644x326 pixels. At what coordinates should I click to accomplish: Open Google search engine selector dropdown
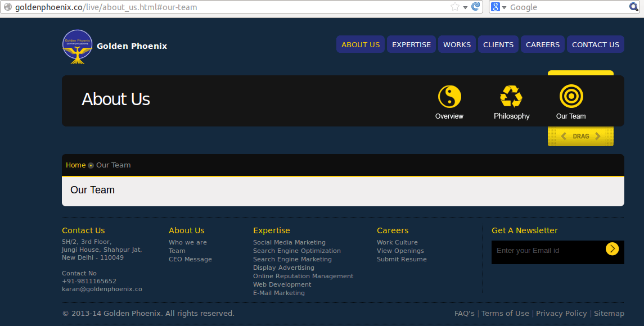(498, 7)
